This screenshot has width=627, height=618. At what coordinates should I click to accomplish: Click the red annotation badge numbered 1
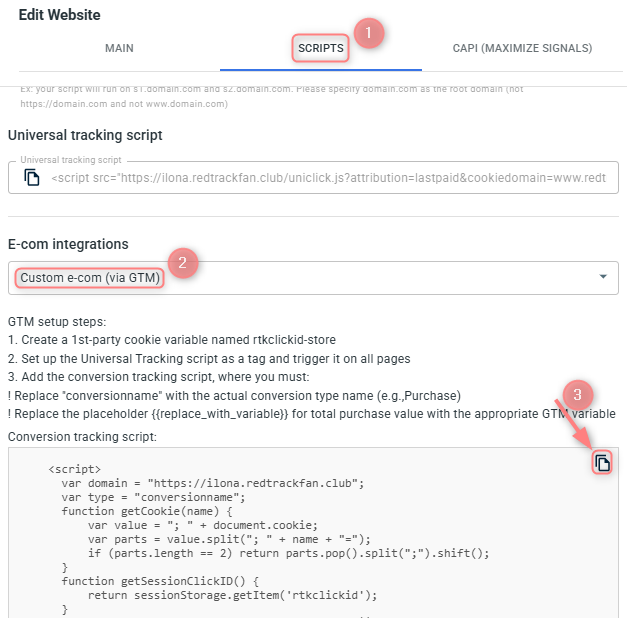pos(369,33)
